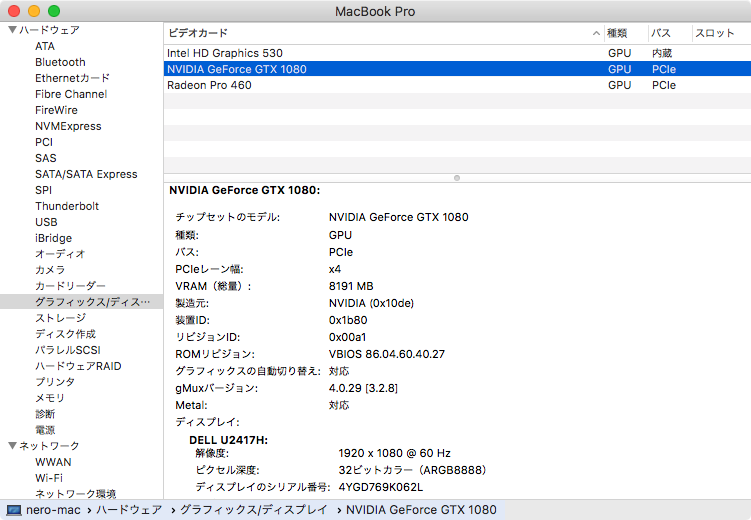This screenshot has width=751, height=520.
Task: Click the gMux version 4.0.29 [3.2.8]
Action: (x=363, y=388)
